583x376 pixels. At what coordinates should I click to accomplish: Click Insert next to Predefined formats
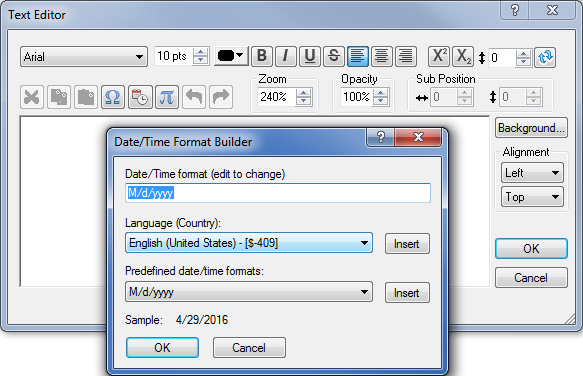point(407,293)
